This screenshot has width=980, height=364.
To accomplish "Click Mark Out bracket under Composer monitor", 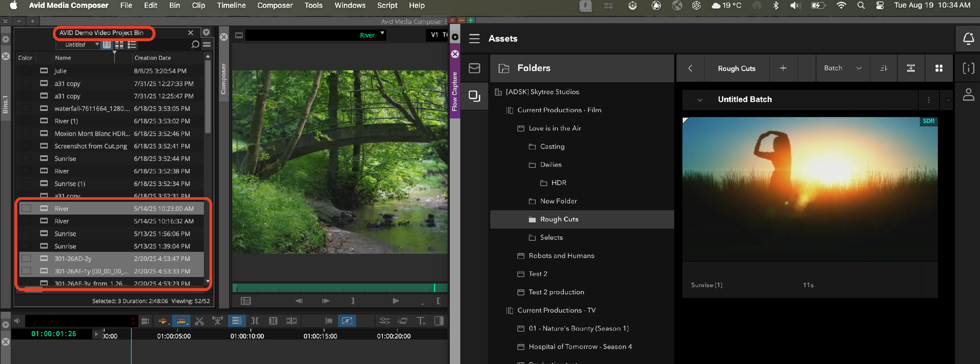I will (x=353, y=301).
